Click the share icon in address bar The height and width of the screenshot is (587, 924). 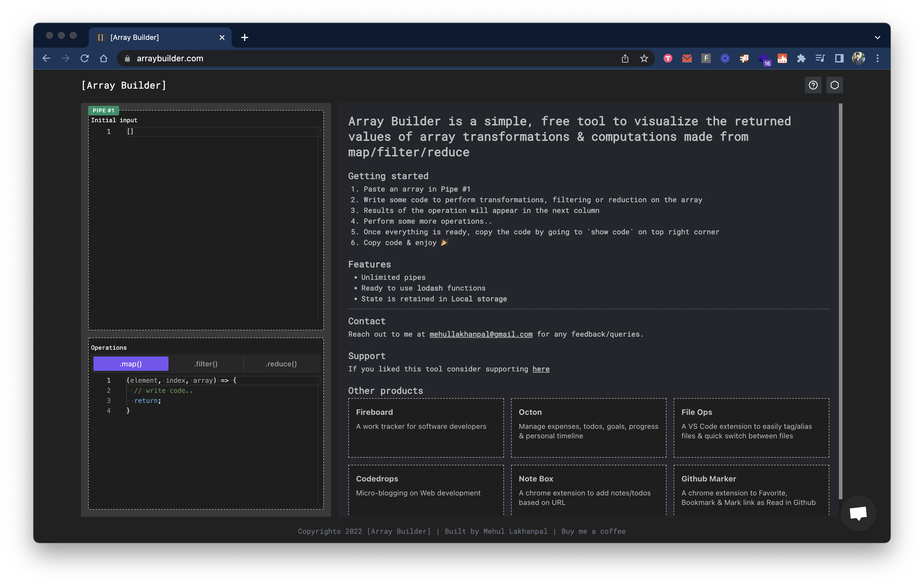click(625, 58)
